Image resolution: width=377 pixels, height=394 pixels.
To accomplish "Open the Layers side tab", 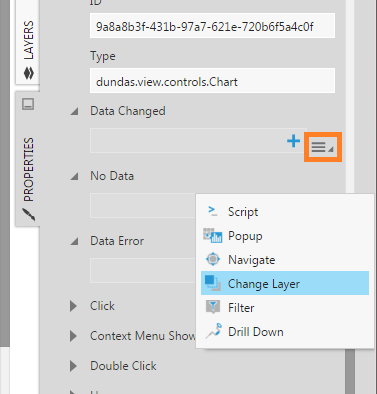I will pyautogui.click(x=28, y=42).
